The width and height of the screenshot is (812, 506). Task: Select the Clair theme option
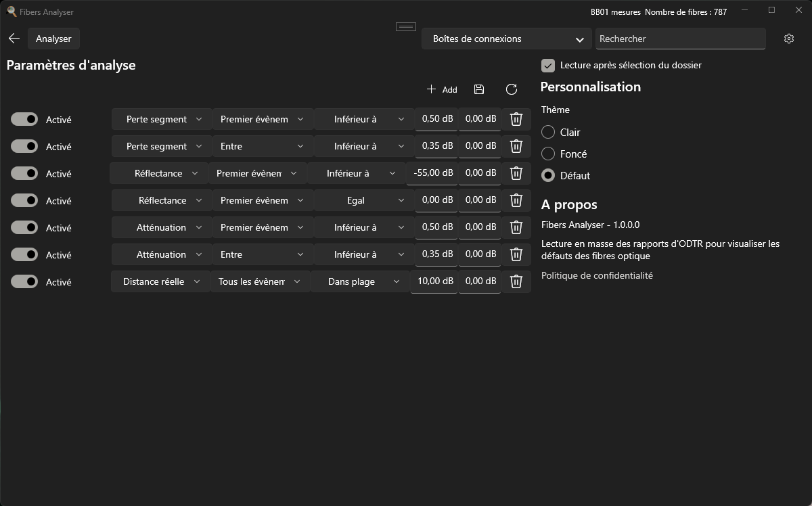coord(548,133)
